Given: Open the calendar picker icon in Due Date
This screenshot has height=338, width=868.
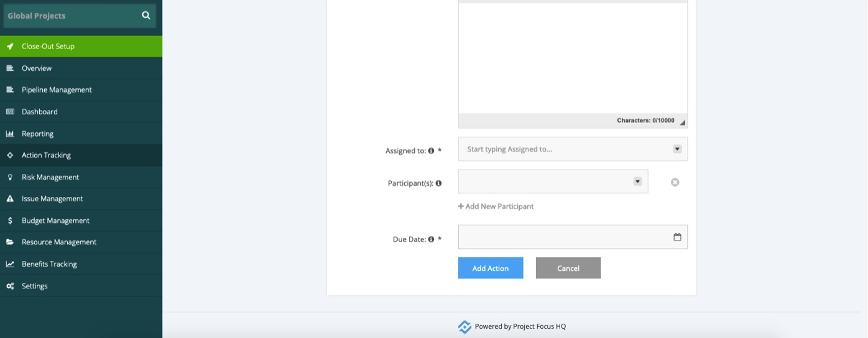Looking at the screenshot, I should tap(677, 237).
